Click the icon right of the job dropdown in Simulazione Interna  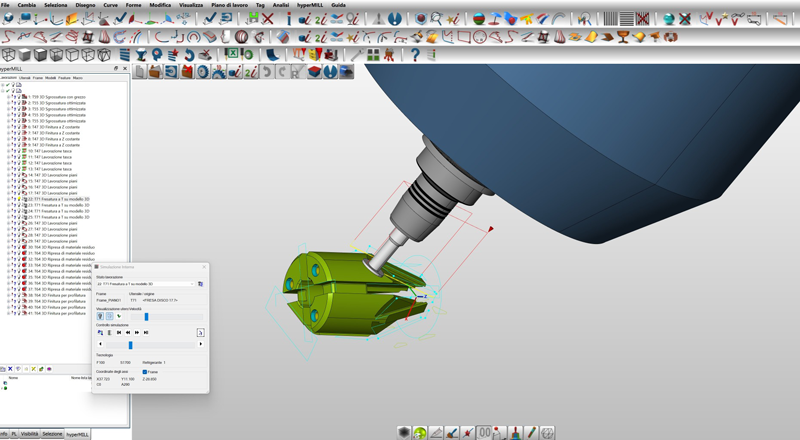tap(201, 284)
